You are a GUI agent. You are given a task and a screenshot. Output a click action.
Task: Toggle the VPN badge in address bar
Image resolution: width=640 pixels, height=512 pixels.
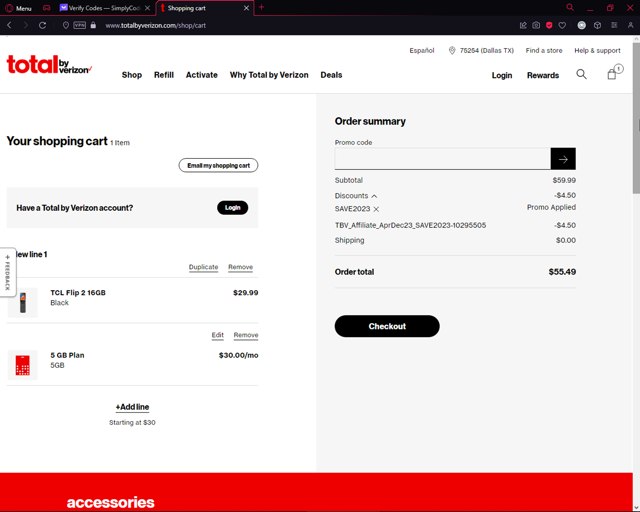[x=80, y=25]
